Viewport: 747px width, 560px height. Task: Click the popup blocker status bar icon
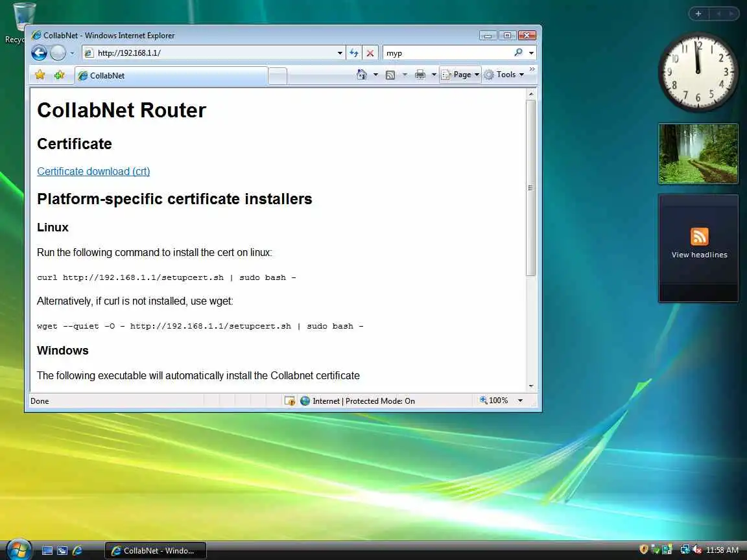(290, 401)
